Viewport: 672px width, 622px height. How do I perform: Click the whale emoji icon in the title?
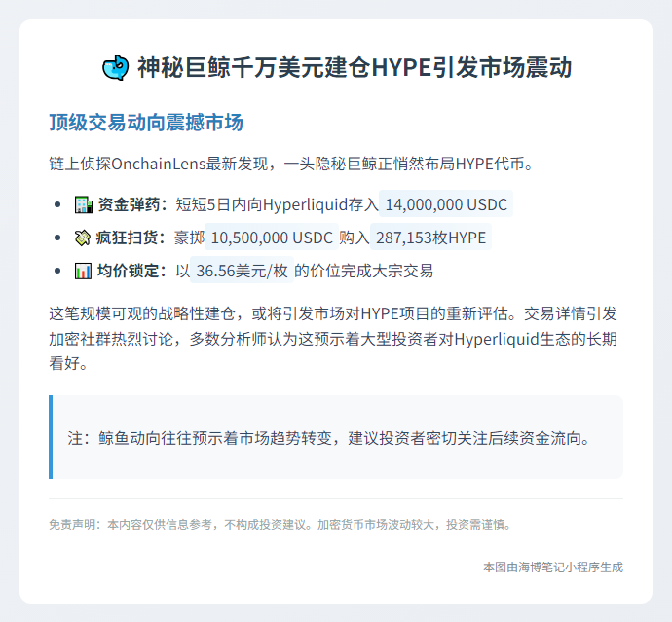click(115, 68)
